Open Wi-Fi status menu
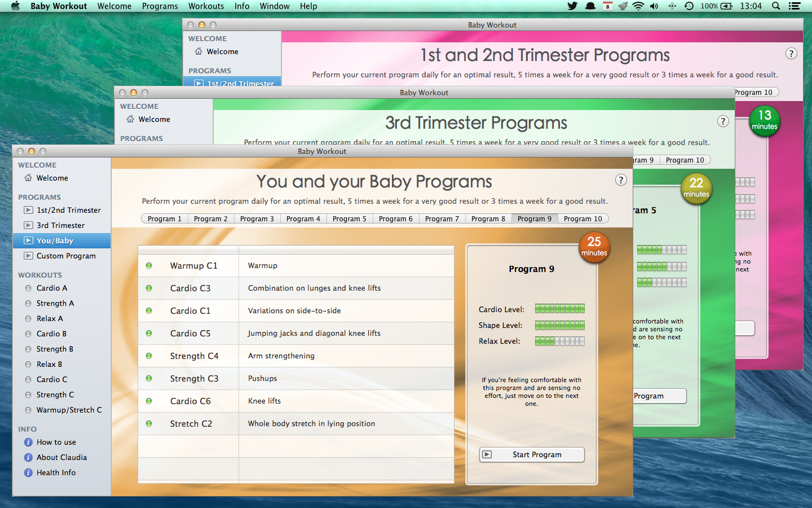 coord(638,6)
